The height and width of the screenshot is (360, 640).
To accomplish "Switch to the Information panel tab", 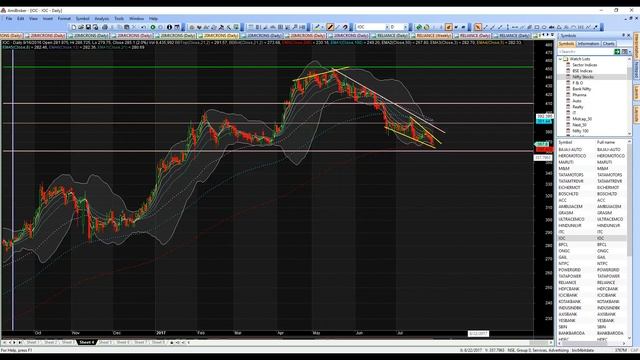I will (588, 43).
